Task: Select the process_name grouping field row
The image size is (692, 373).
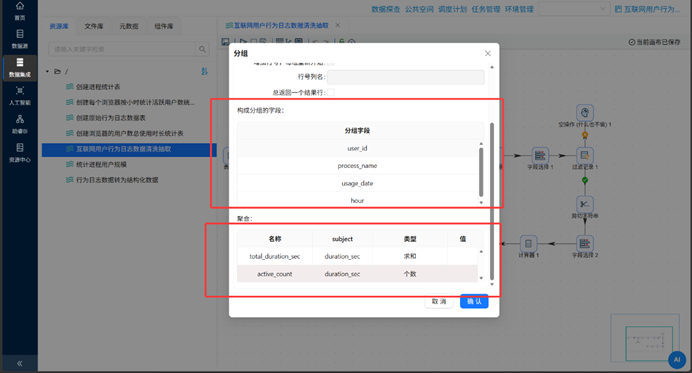Action: click(357, 166)
